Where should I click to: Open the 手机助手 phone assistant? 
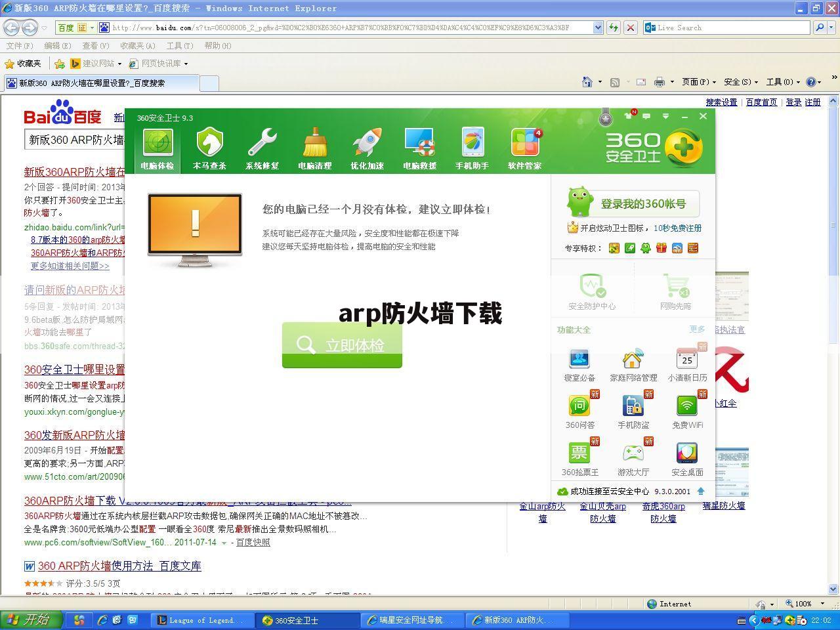pyautogui.click(x=472, y=149)
